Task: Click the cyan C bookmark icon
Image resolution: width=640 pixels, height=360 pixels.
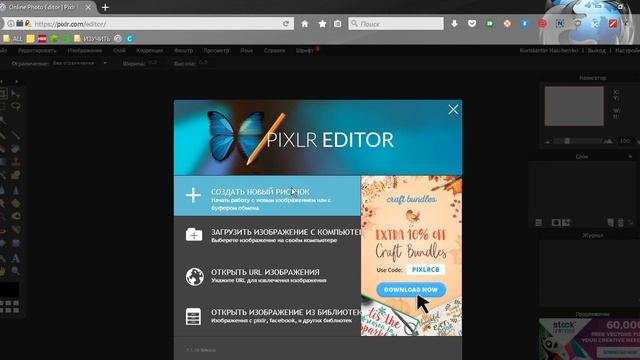Action: [x=129, y=39]
